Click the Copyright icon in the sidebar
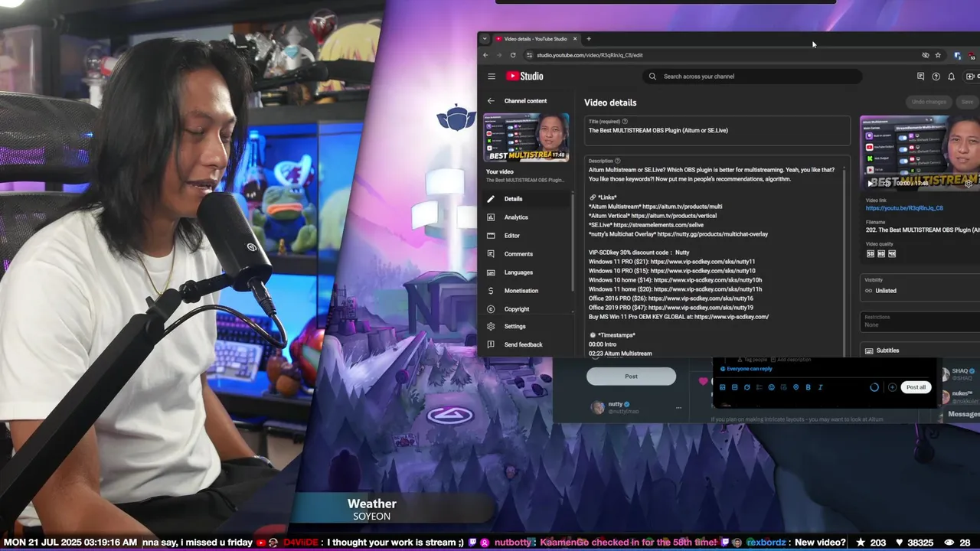 click(491, 309)
